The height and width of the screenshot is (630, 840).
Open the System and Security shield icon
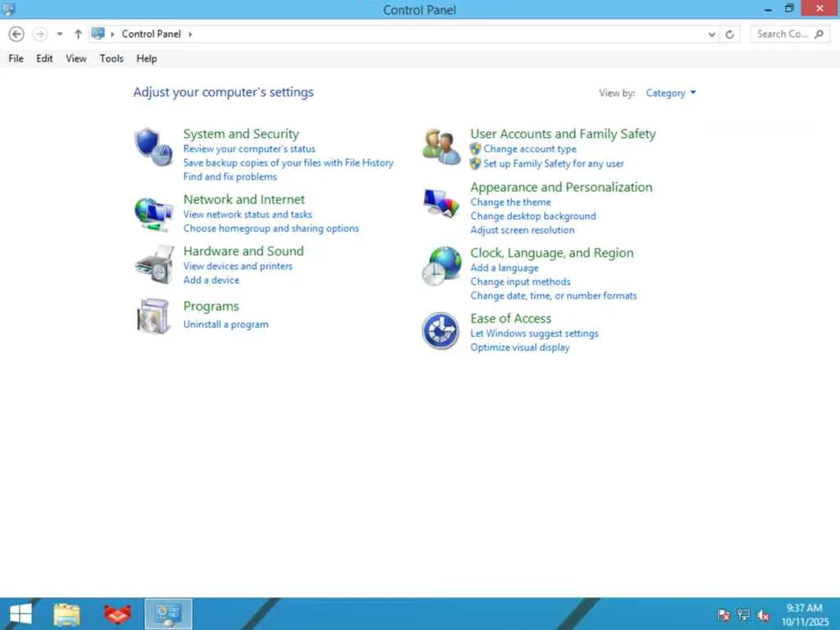click(x=153, y=147)
